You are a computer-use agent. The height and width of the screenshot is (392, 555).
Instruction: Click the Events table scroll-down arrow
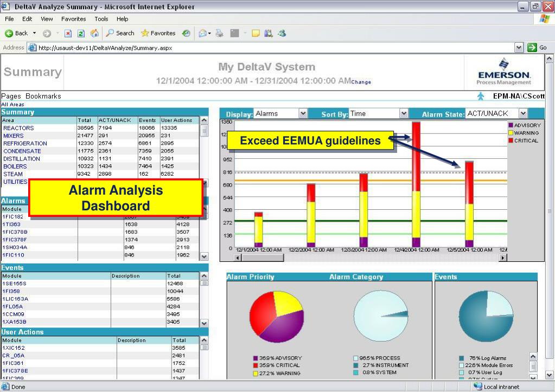tap(204, 323)
